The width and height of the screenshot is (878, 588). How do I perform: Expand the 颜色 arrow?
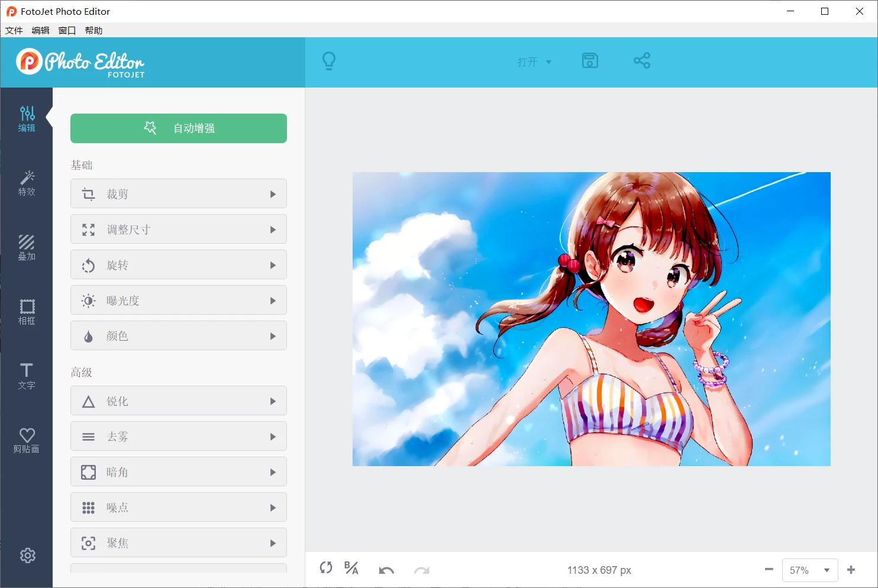click(273, 336)
